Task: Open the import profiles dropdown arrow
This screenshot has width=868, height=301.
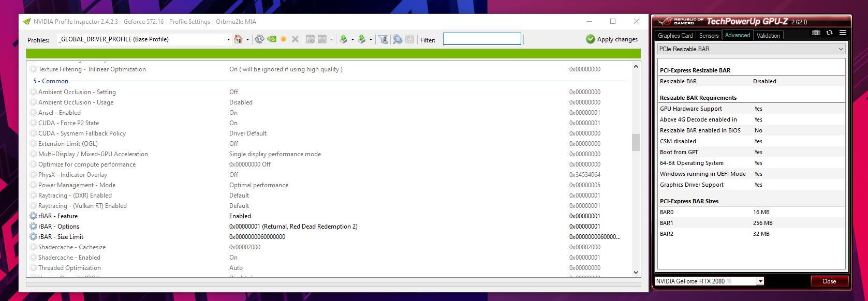Action: pos(371,39)
